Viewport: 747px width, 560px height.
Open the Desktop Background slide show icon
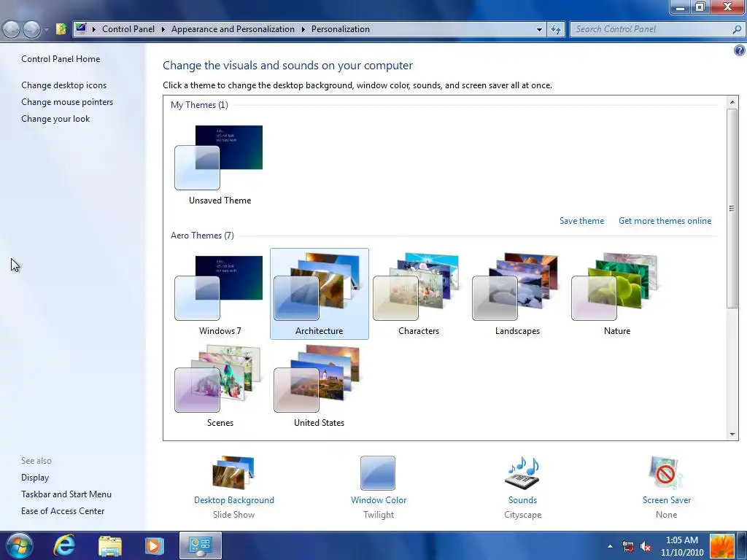click(x=233, y=472)
